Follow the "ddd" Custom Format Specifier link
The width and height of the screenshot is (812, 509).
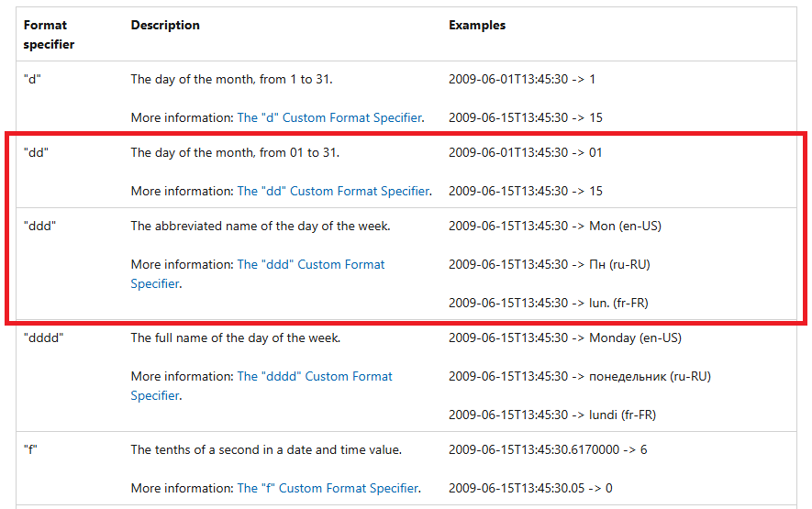310,265
